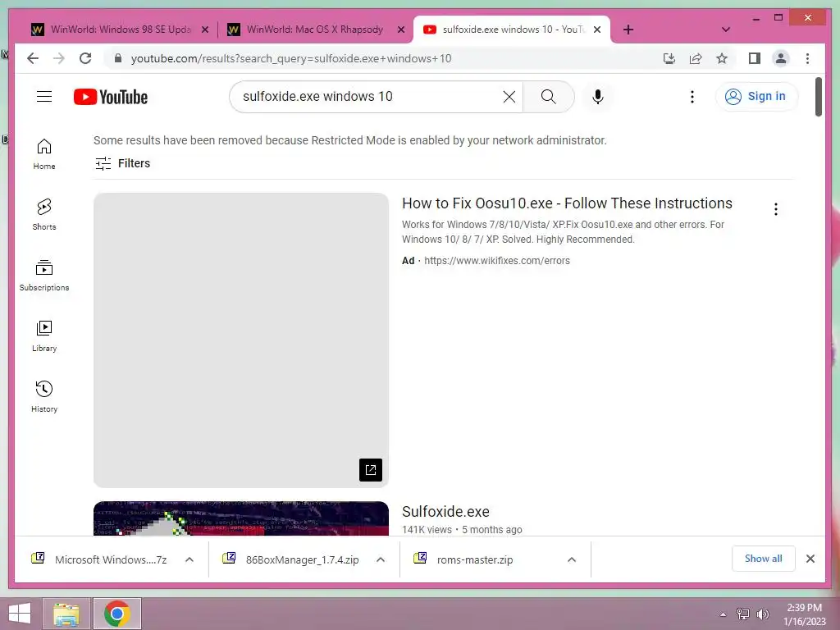The width and height of the screenshot is (840, 630).
Task: Expand options for Microsoft Windows 7z download
Action: click(189, 559)
